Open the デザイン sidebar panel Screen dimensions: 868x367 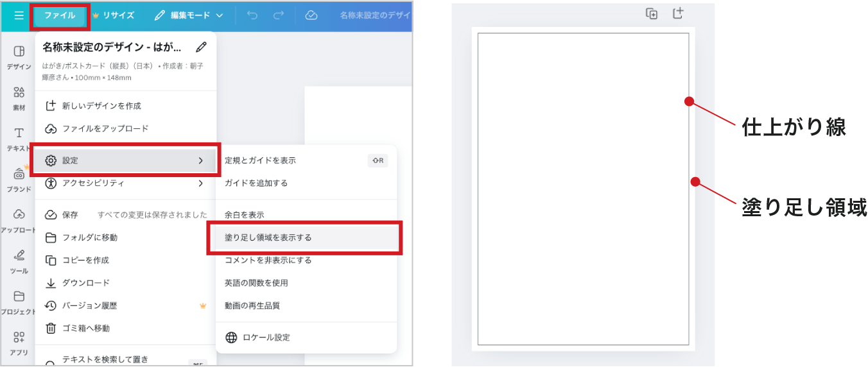[x=19, y=57]
